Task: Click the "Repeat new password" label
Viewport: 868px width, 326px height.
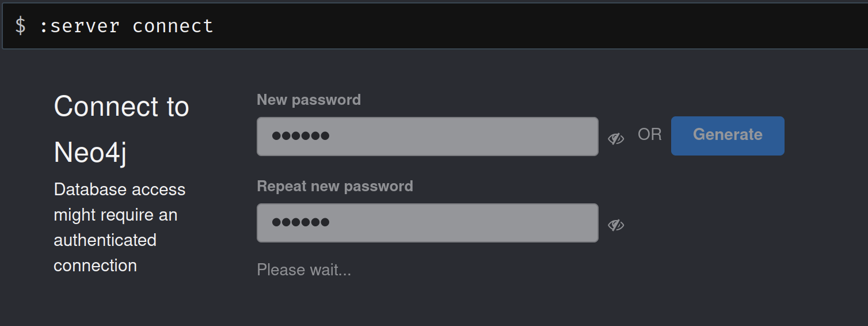Action: click(x=334, y=186)
